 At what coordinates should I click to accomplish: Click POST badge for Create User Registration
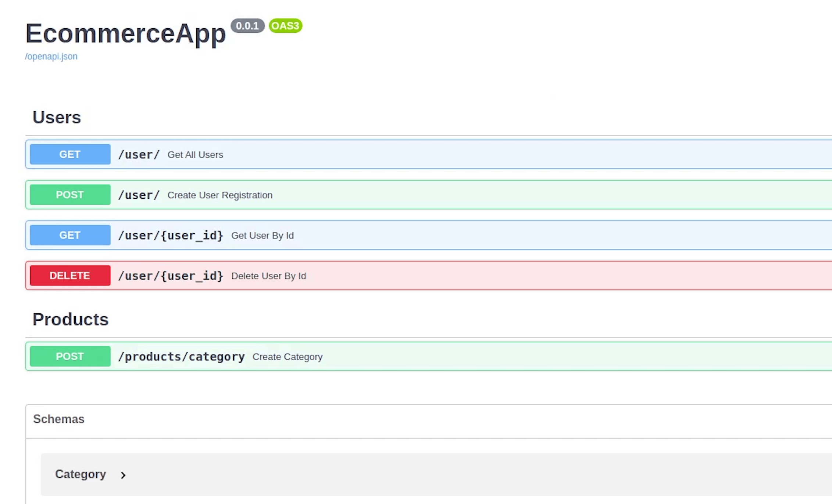click(70, 195)
